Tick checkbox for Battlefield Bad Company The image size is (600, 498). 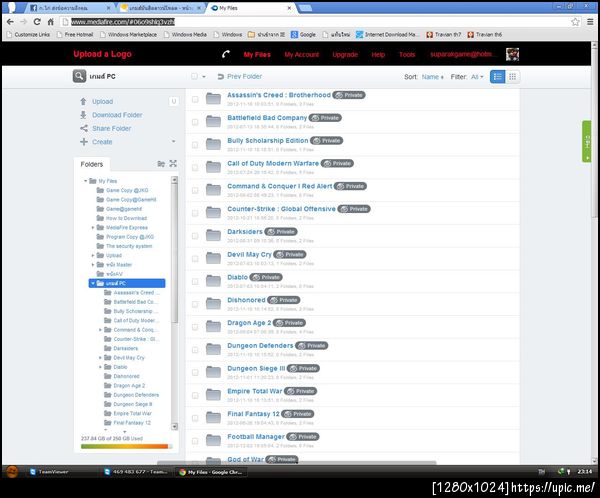tap(195, 122)
